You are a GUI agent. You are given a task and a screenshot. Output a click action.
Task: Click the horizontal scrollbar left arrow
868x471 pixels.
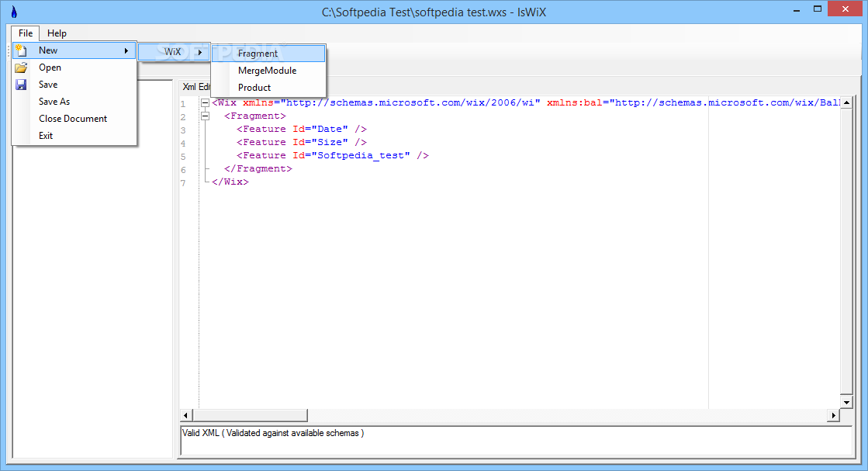tap(186, 415)
